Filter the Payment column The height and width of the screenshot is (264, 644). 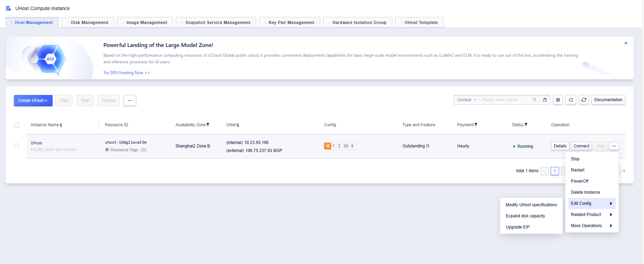(476, 125)
